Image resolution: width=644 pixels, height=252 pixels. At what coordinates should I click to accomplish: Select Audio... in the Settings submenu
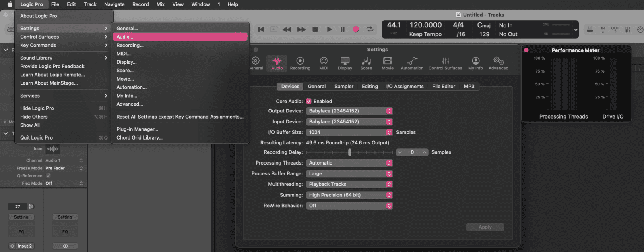(180, 37)
